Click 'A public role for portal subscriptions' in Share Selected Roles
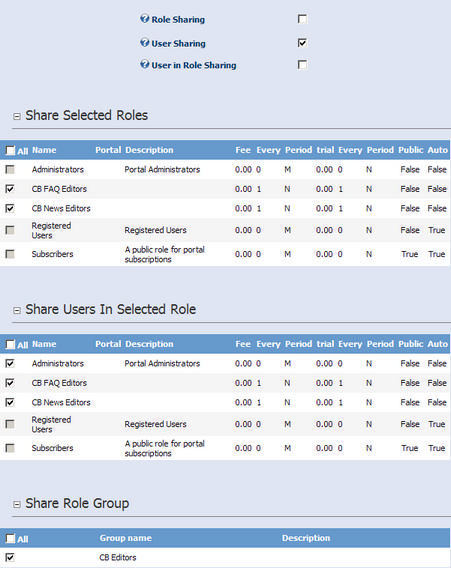 pos(164,254)
